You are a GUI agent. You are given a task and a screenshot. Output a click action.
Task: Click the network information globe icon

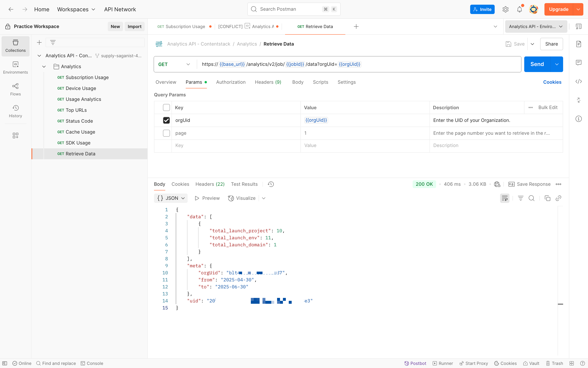tap(497, 184)
